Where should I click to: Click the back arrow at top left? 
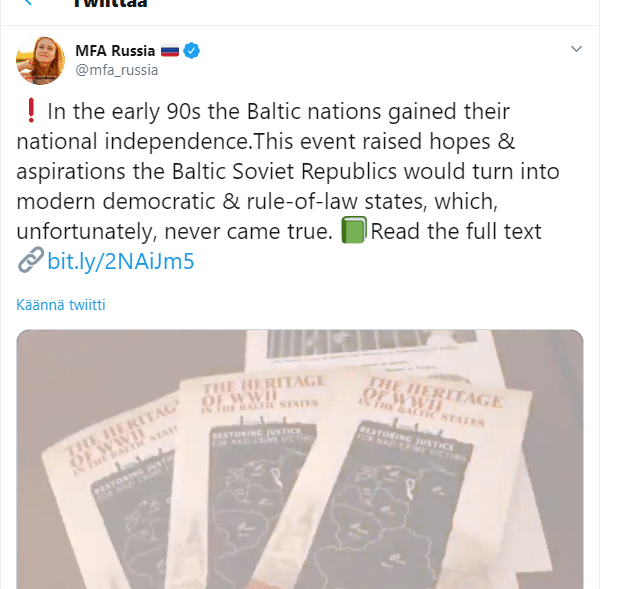[x=27, y=3]
